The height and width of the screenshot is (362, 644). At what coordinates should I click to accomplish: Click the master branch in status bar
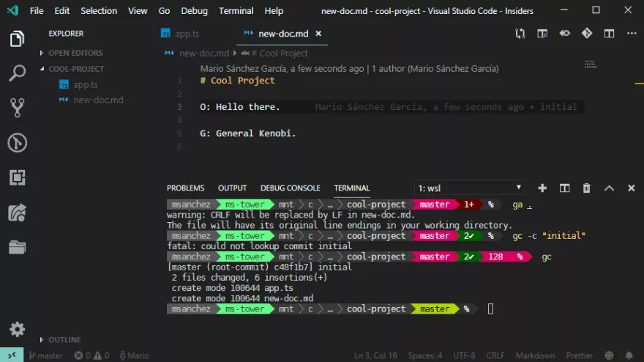click(x=46, y=355)
